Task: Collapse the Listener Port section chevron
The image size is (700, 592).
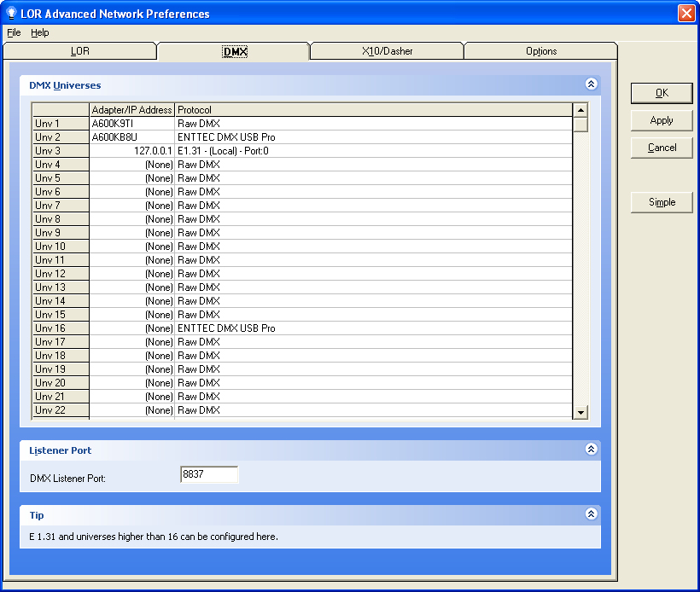Action: point(591,450)
